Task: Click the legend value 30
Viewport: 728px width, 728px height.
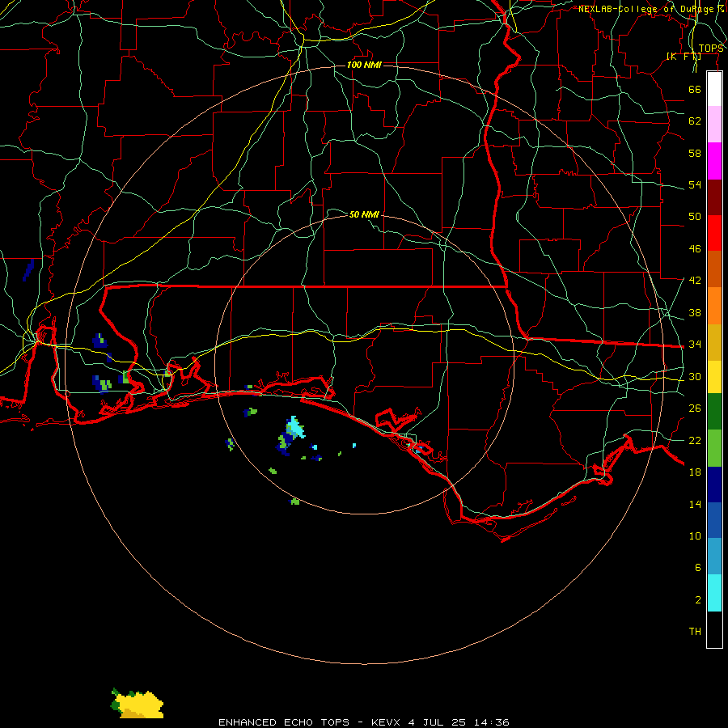Action: click(x=695, y=376)
